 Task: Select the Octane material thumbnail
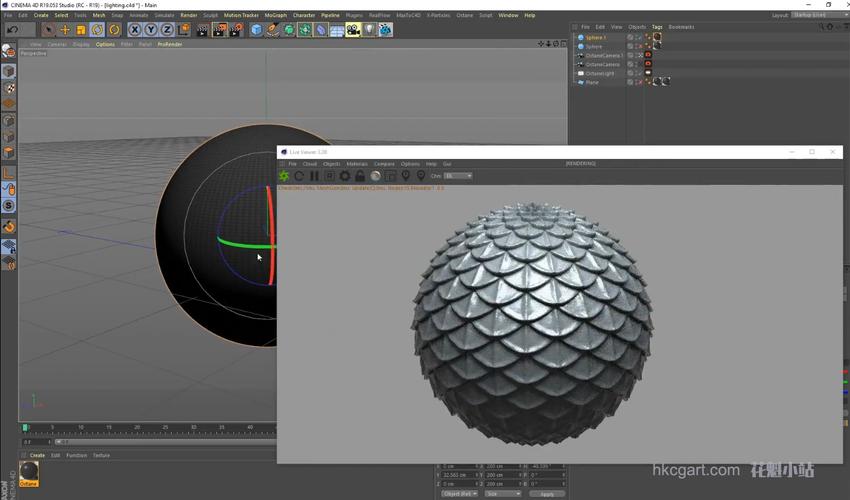coord(29,470)
